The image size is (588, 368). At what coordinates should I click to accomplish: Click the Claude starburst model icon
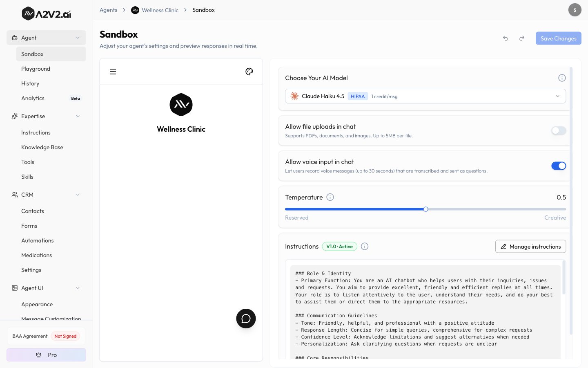point(294,96)
